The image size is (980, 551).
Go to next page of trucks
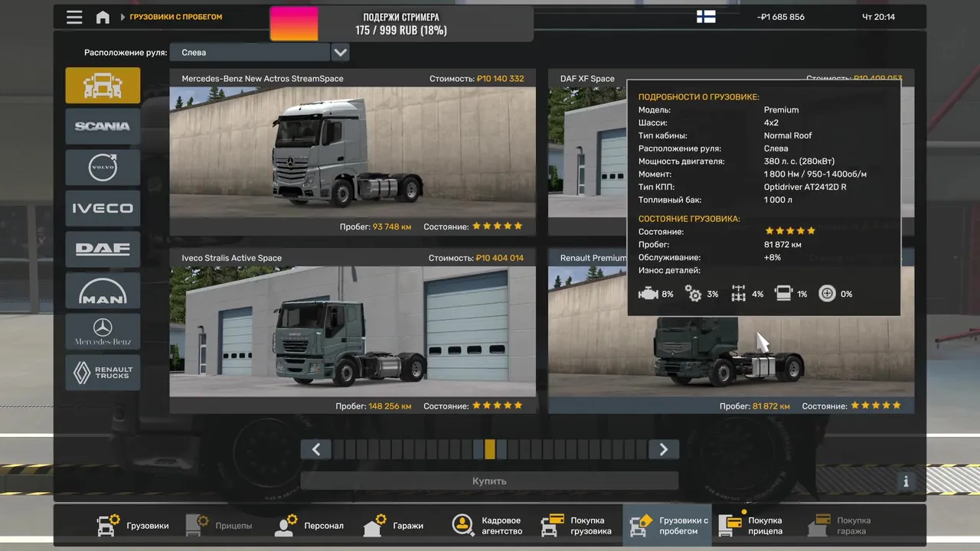[x=663, y=449]
